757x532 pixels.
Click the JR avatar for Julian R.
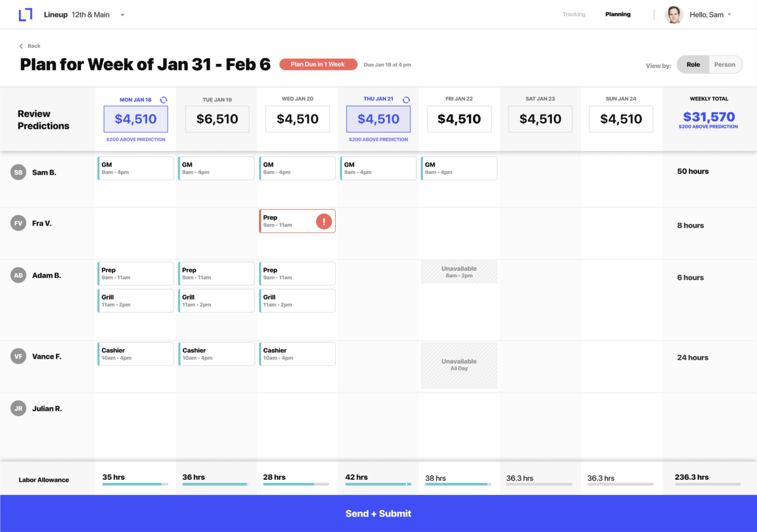[x=19, y=408]
